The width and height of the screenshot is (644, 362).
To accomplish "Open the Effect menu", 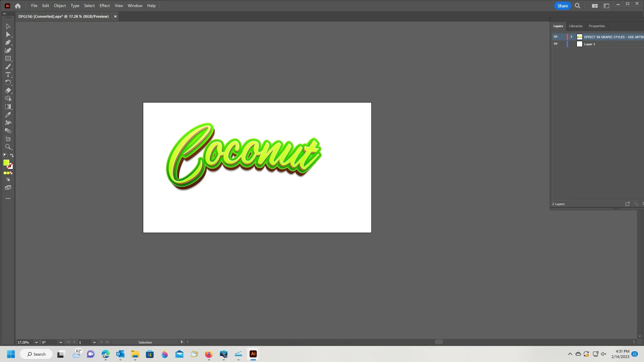I will [104, 6].
